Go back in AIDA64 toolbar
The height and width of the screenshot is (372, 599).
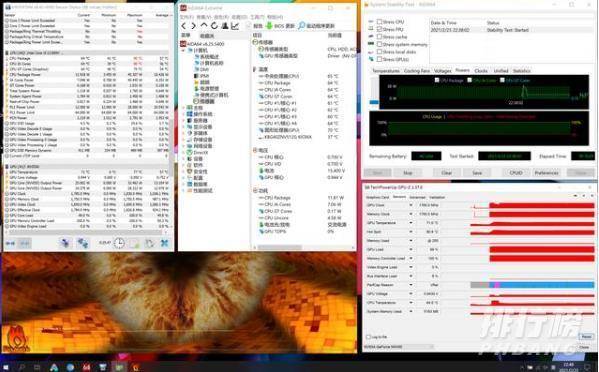(x=184, y=26)
